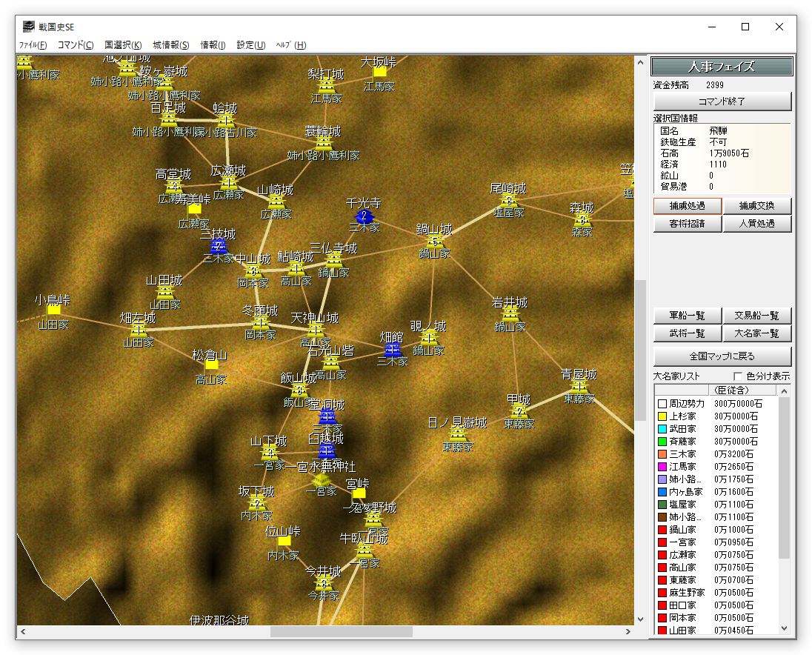This screenshot has height=655, width=812.
Task: Select the blue 畑館 castle icon
Action: coord(392,350)
